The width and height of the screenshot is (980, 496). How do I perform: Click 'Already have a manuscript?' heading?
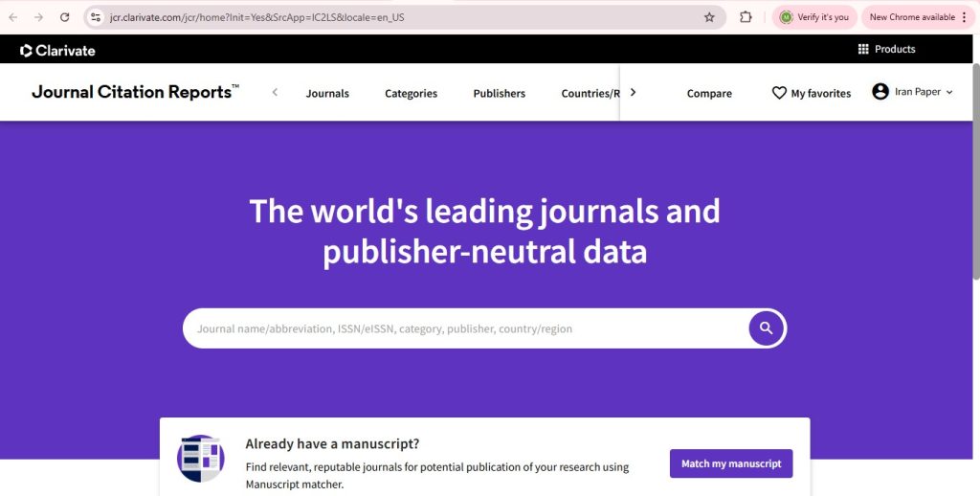coord(332,444)
